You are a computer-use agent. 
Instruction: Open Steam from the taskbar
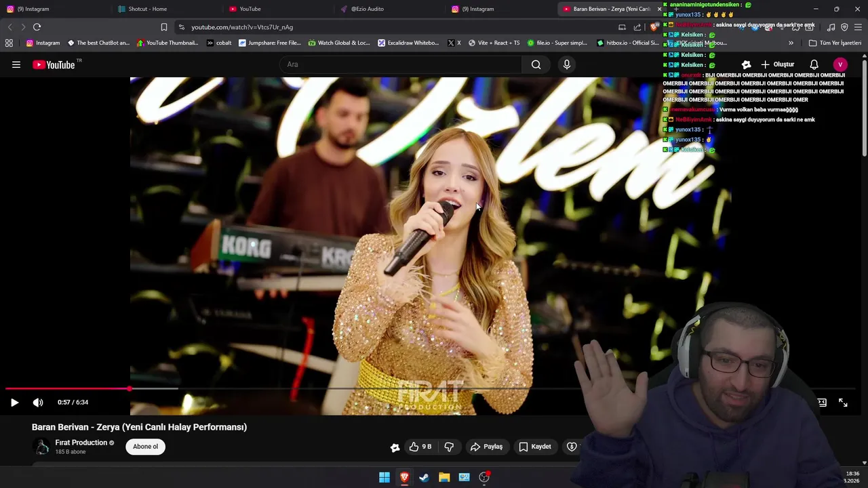[x=424, y=477]
